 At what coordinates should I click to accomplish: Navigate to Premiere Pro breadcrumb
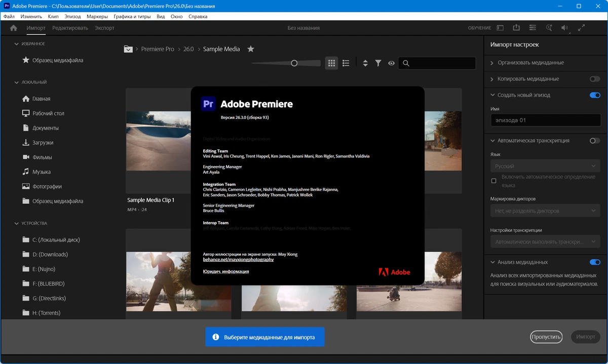pos(158,49)
